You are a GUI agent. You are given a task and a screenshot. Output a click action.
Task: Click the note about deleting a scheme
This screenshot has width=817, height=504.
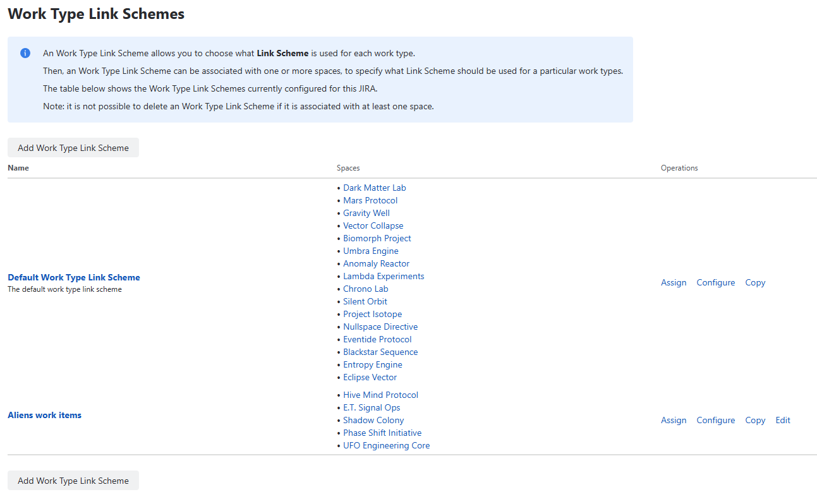pyautogui.click(x=238, y=106)
